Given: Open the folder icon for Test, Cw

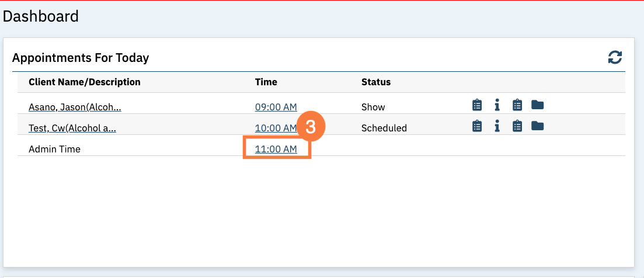Looking at the screenshot, I should pyautogui.click(x=537, y=126).
